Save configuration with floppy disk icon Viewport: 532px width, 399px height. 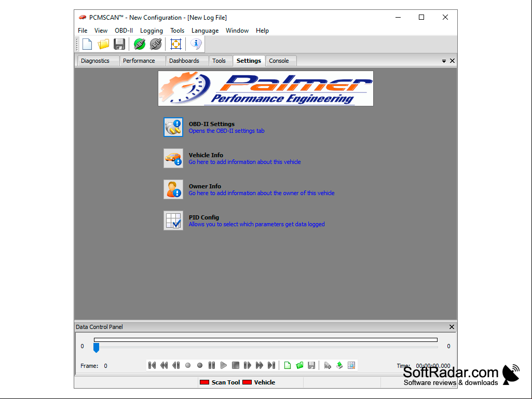pyautogui.click(x=119, y=44)
